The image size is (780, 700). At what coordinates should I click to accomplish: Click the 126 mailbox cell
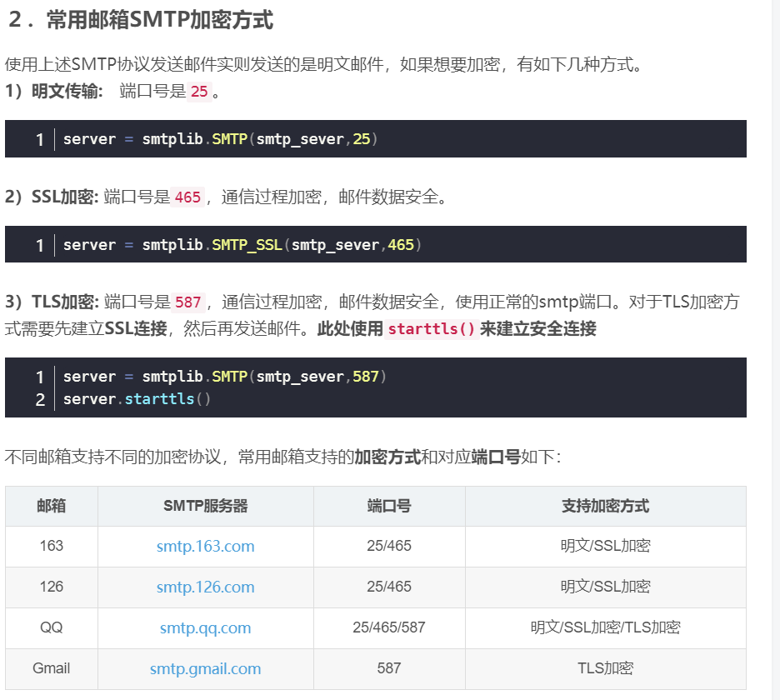coord(51,587)
